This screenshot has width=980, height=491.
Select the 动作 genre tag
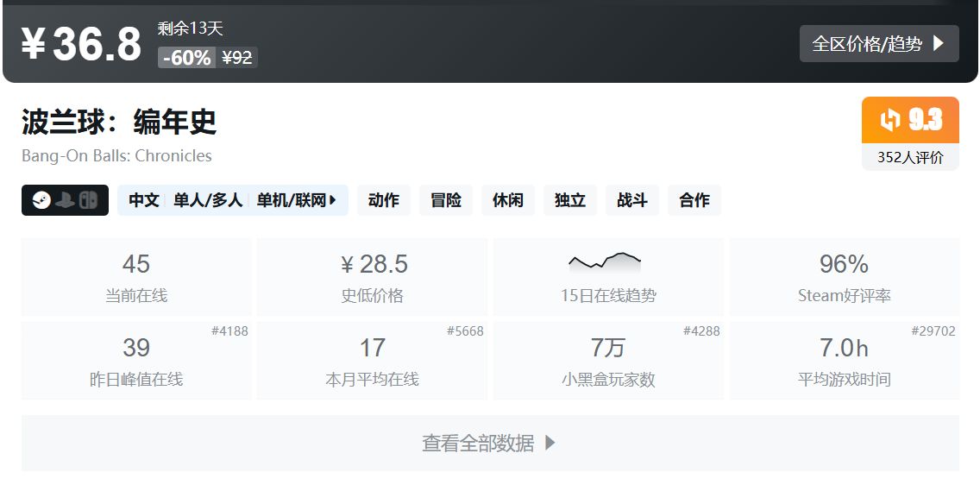[384, 200]
